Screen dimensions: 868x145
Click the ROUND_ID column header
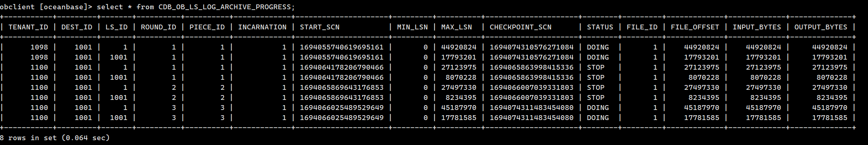pyautogui.click(x=158, y=27)
